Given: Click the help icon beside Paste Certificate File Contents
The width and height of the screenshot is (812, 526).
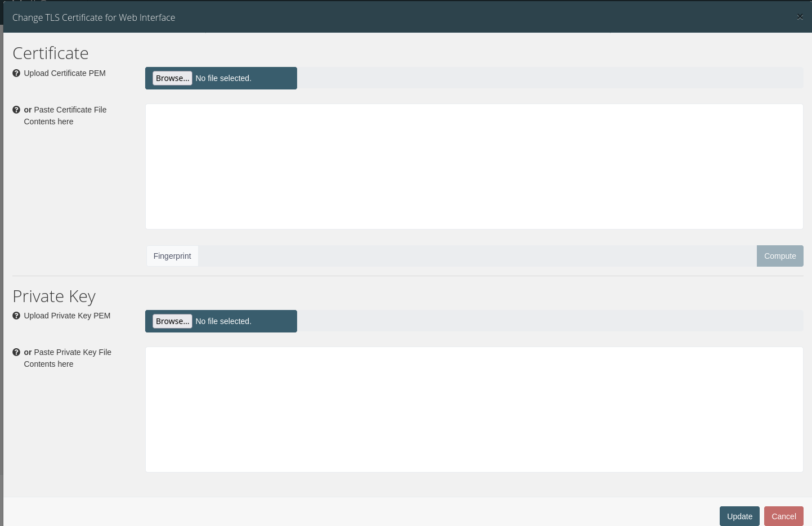Looking at the screenshot, I should pyautogui.click(x=16, y=109).
